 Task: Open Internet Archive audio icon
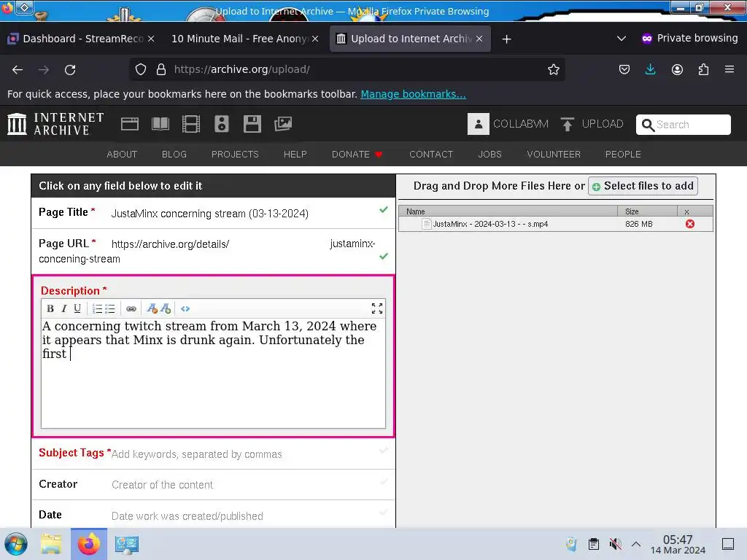click(222, 124)
